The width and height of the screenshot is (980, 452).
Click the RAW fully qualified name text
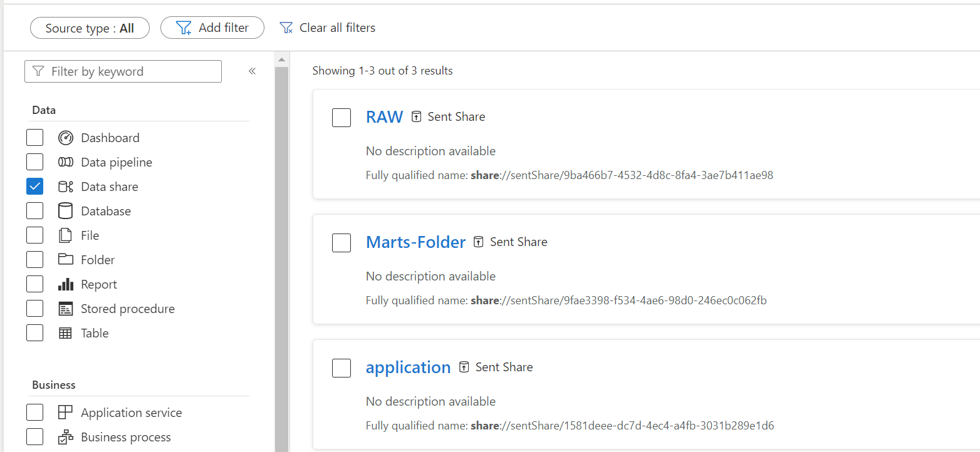[x=570, y=175]
